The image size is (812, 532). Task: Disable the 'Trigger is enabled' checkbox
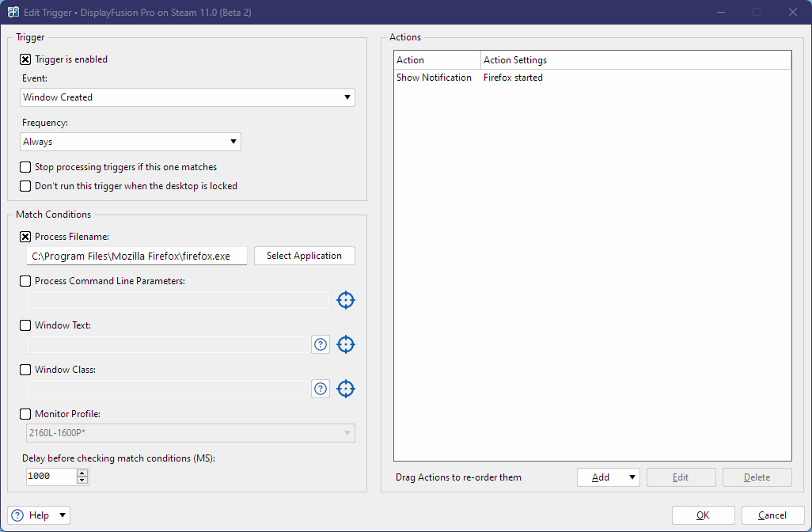click(x=25, y=59)
